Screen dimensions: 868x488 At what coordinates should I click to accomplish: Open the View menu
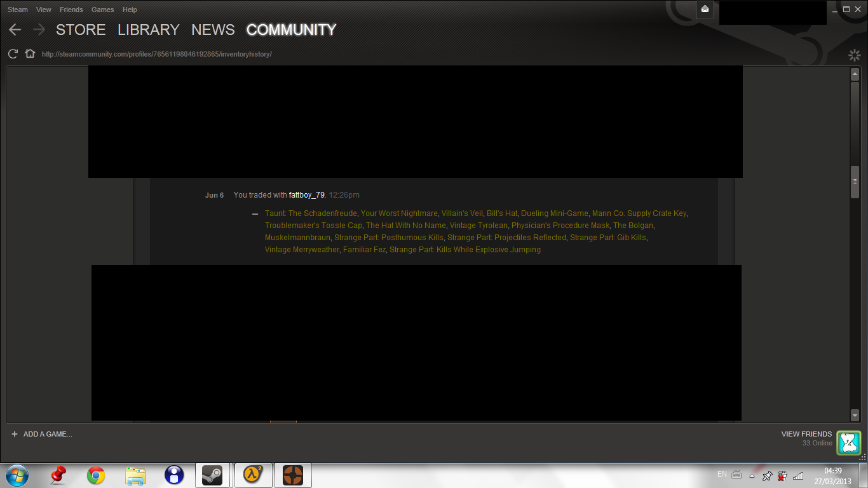coord(44,10)
